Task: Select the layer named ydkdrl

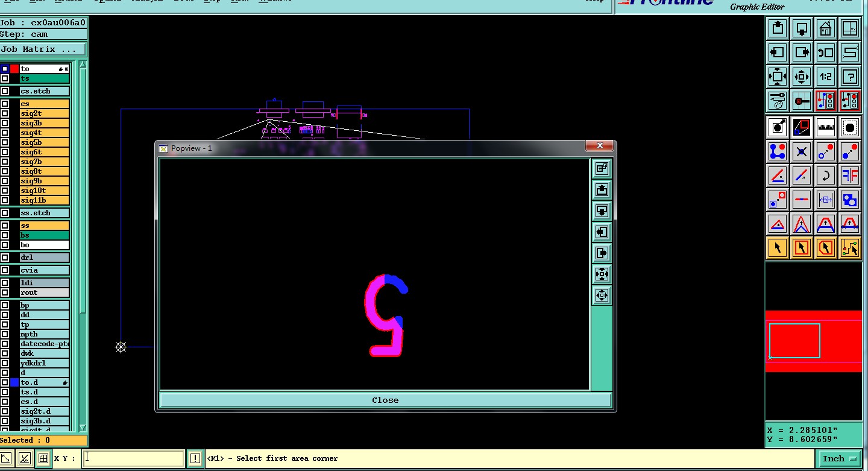Action: (45, 363)
